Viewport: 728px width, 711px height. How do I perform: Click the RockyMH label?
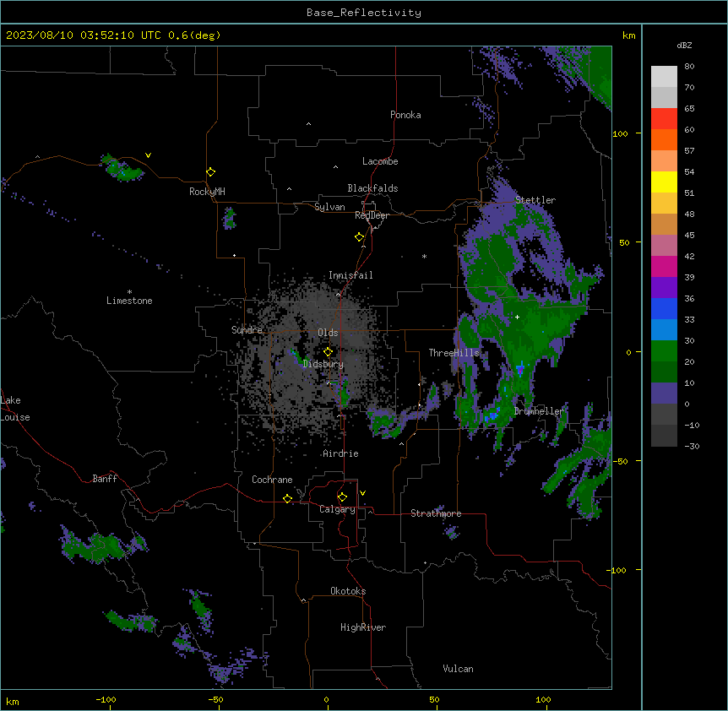pos(207,192)
